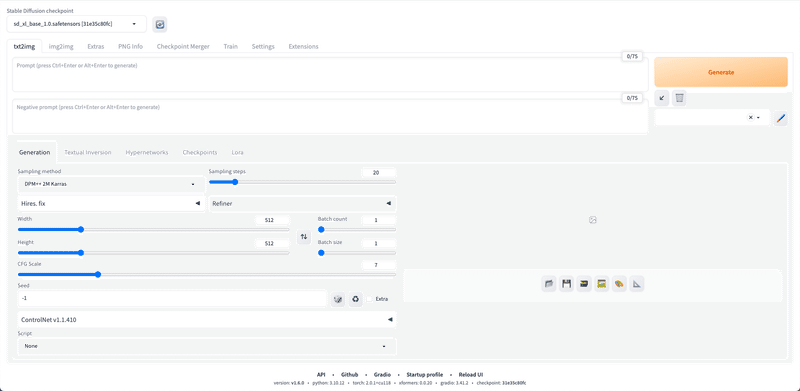The image size is (800, 391).
Task: Click into the Negative prompt text box
Action: (x=330, y=116)
